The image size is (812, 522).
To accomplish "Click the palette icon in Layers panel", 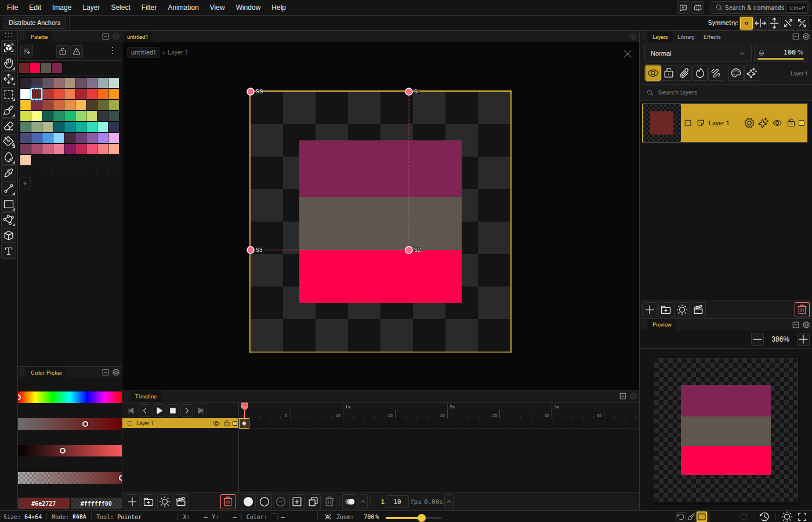I will [736, 73].
